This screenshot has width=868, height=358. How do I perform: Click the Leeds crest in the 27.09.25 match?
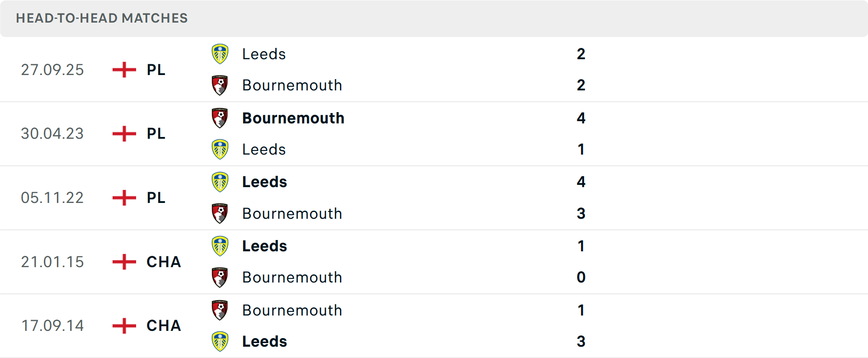[x=220, y=53]
